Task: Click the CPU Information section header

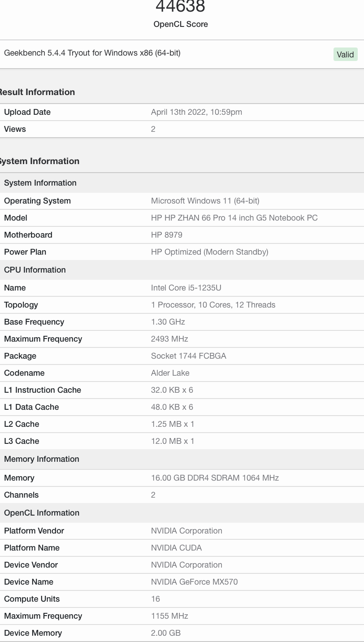Action: 35,270
